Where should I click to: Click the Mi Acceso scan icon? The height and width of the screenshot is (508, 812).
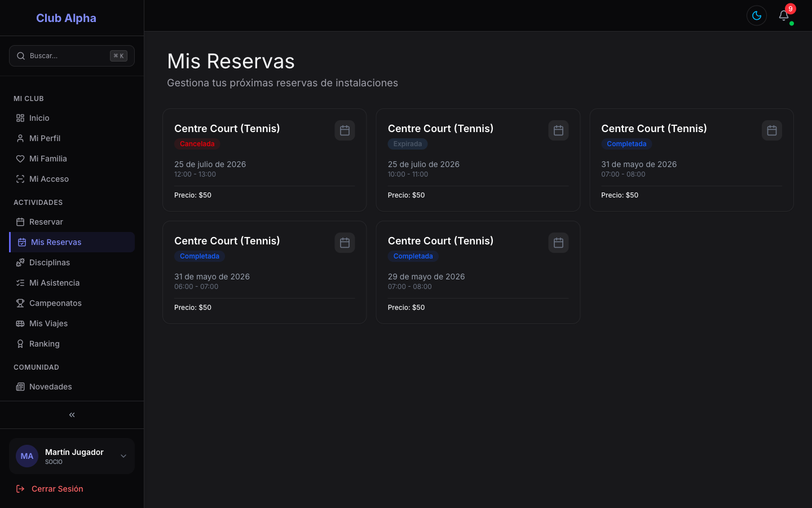click(20, 179)
